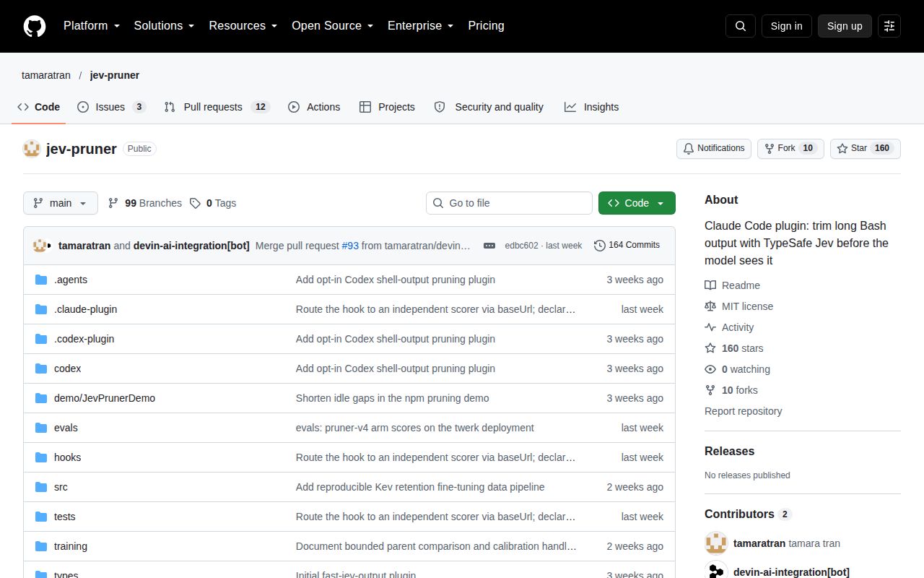The image size is (924, 578).
Task: Expand the Solutions menu
Action: (164, 26)
